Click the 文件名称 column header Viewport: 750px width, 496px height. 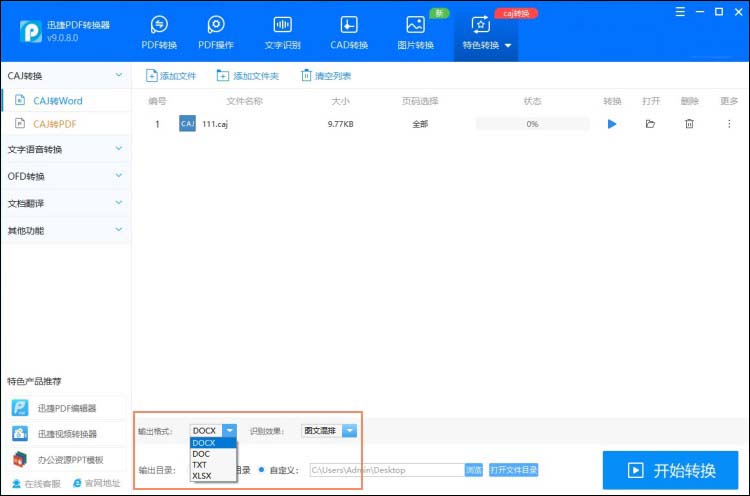(x=244, y=101)
